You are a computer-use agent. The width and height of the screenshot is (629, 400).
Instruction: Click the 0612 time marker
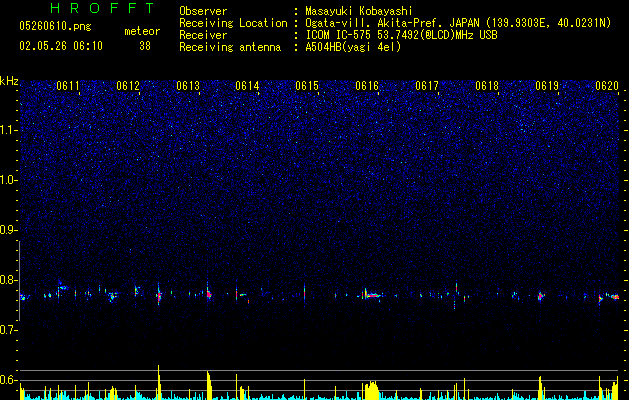point(128,86)
